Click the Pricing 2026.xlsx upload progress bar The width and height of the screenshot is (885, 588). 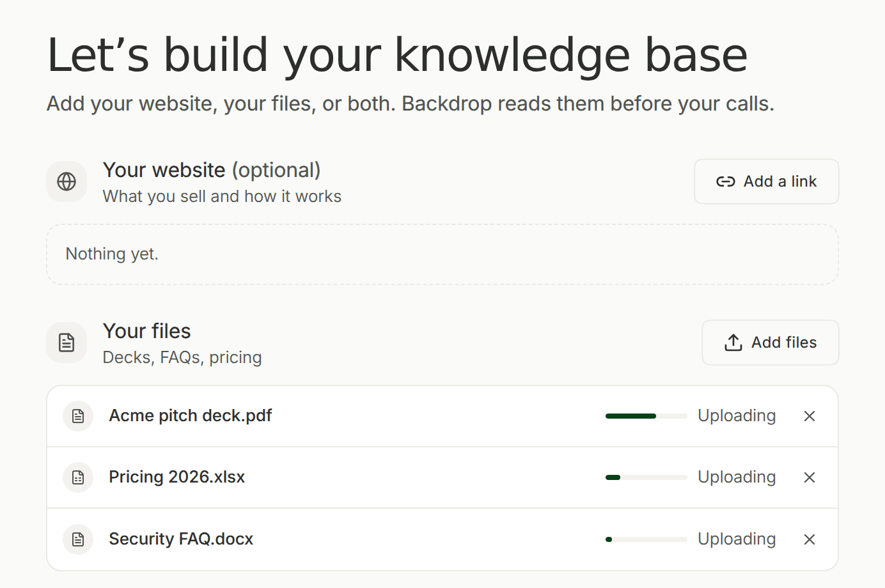(646, 477)
